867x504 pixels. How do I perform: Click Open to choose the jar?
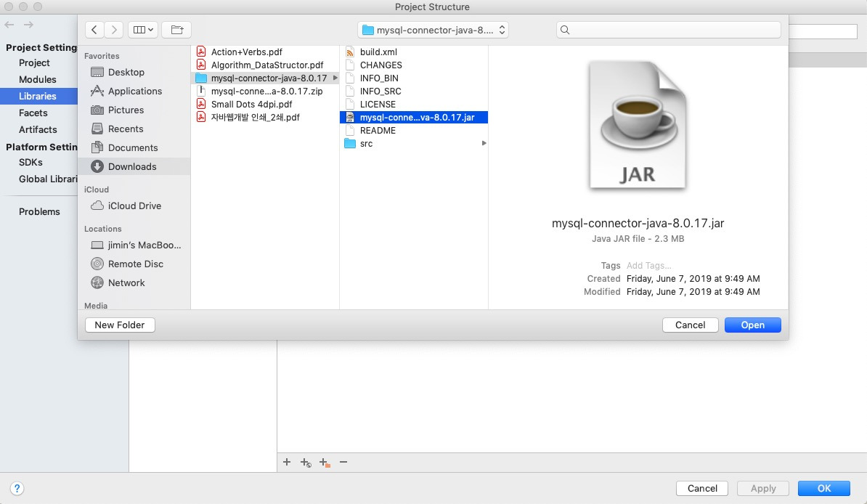(x=752, y=325)
